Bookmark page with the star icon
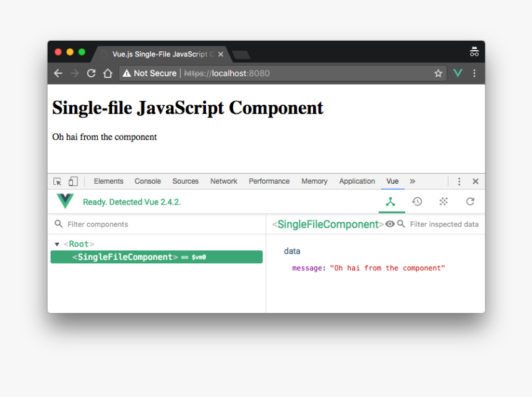 (x=438, y=73)
